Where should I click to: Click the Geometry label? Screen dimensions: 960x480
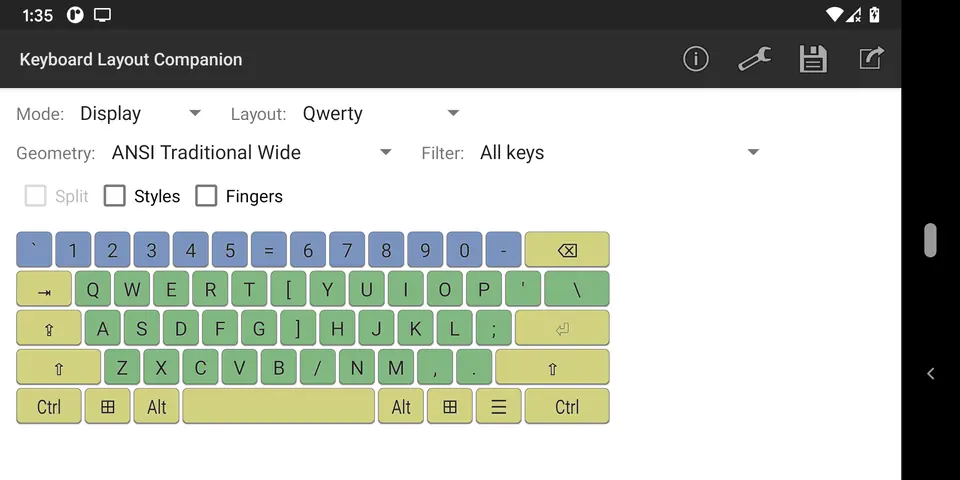(56, 154)
